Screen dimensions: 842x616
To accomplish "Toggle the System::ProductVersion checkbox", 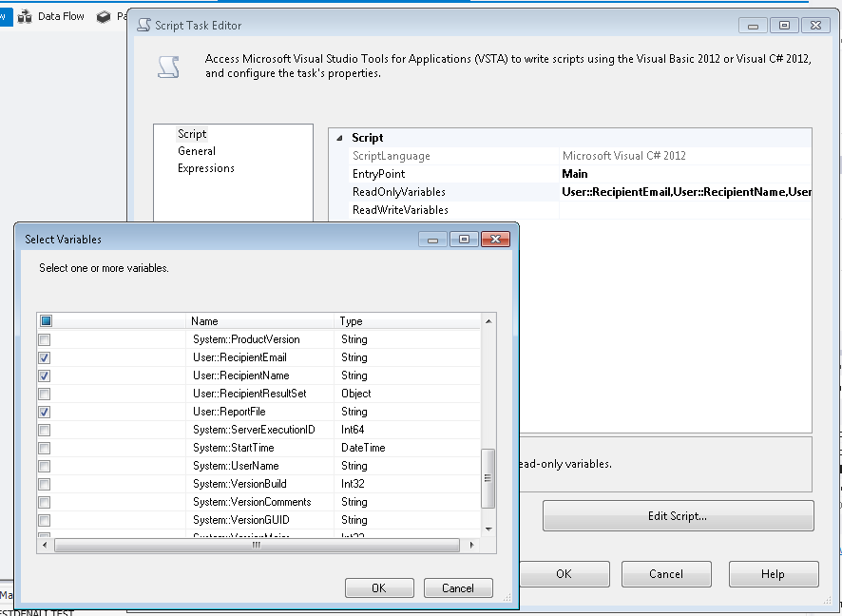I will click(45, 339).
